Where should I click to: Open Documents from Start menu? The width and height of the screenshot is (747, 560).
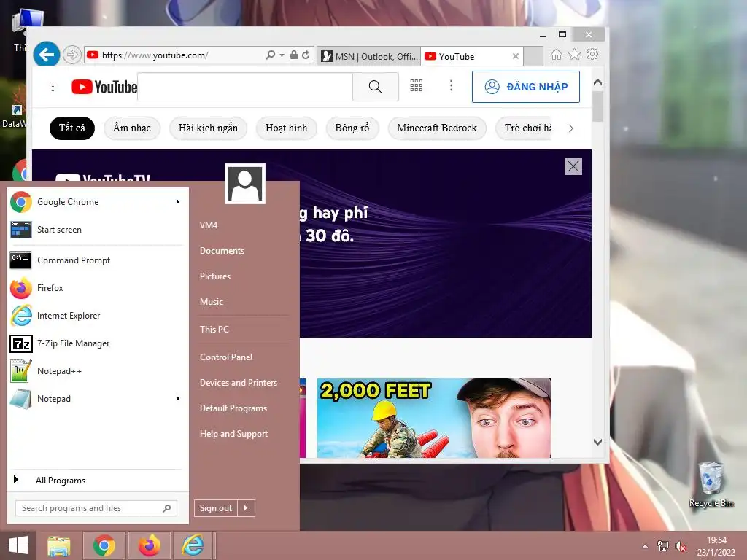[x=222, y=251]
